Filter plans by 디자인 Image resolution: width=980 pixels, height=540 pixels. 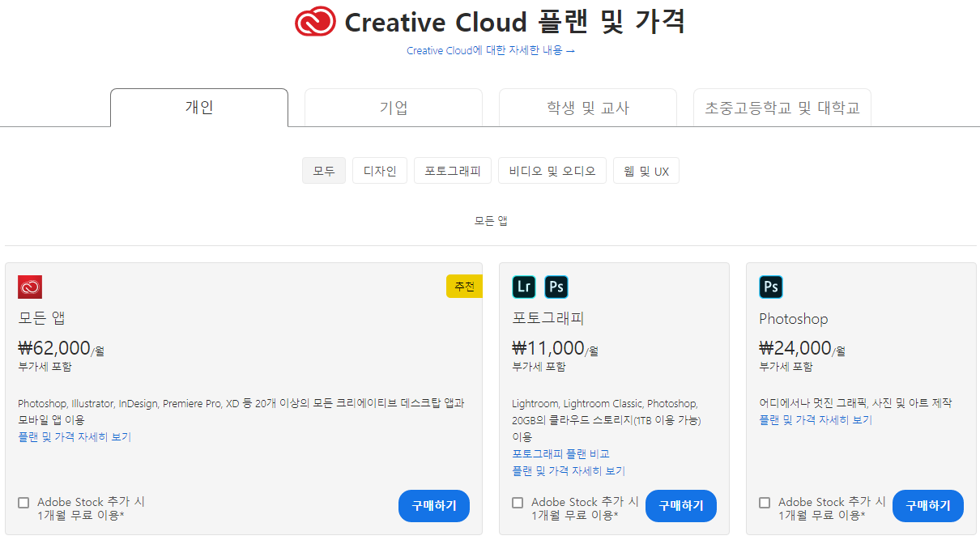(380, 171)
